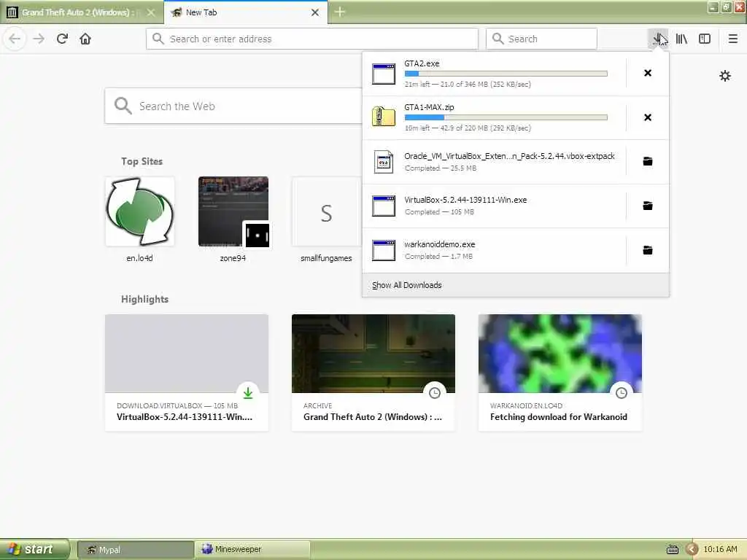This screenshot has width=747, height=560.
Task: Click the VirtualBox installer file icon
Action: pos(384,206)
